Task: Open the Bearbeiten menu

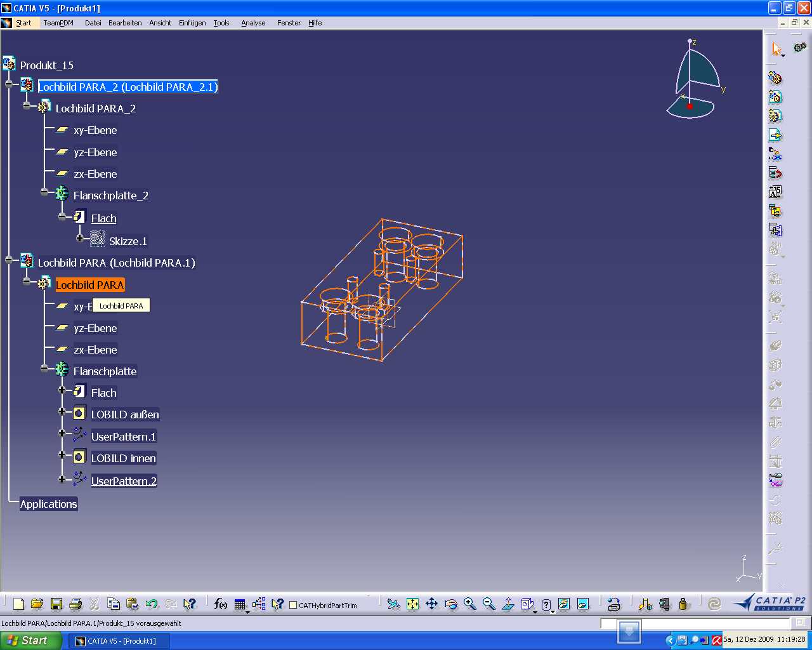Action: click(125, 23)
